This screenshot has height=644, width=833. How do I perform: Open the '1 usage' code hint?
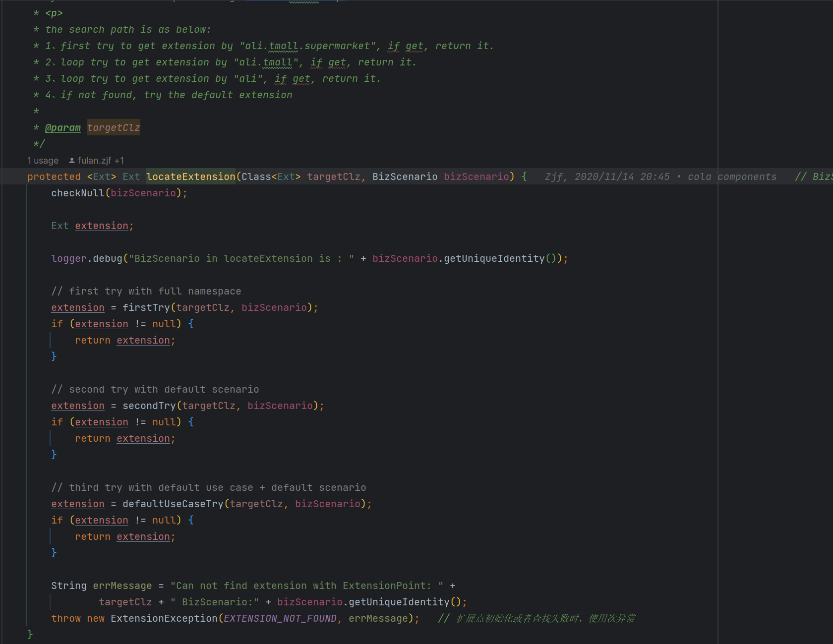[43, 161]
